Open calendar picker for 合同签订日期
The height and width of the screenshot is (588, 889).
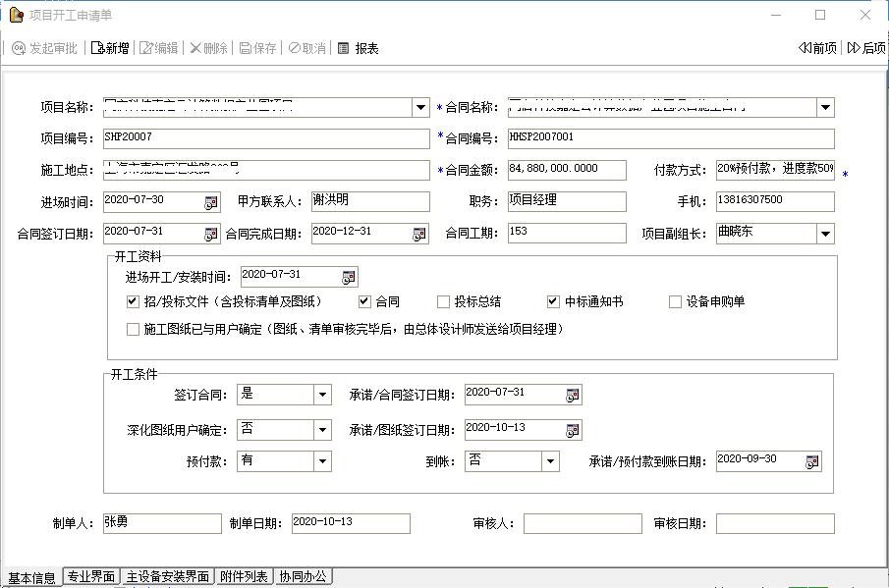tap(211, 234)
